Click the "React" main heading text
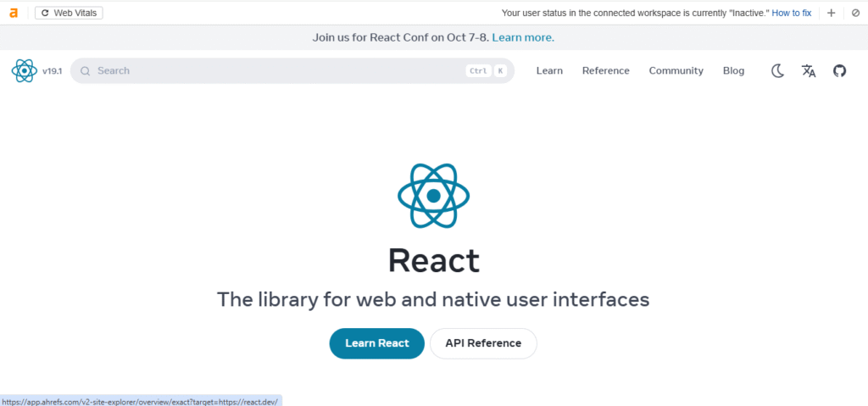This screenshot has height=406, width=868. 433,260
